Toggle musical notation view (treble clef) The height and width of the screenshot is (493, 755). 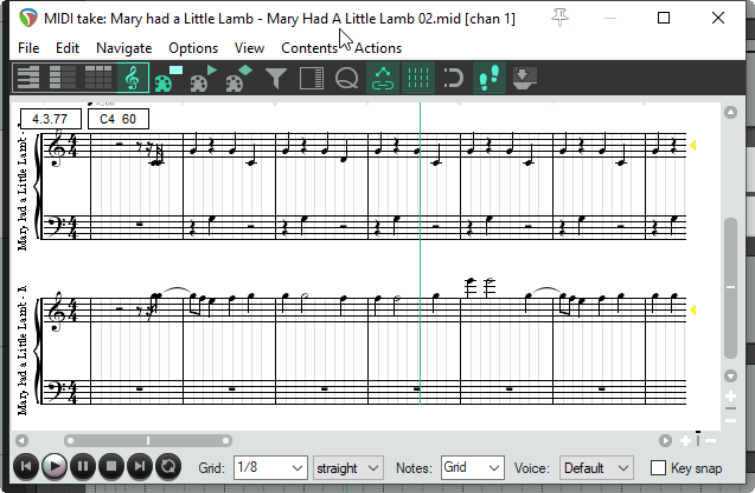coord(133,78)
